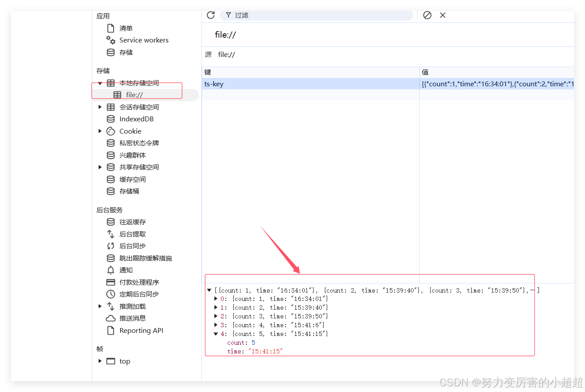
Task: Expand array entry 3 time 15:41:6
Action: (216, 325)
